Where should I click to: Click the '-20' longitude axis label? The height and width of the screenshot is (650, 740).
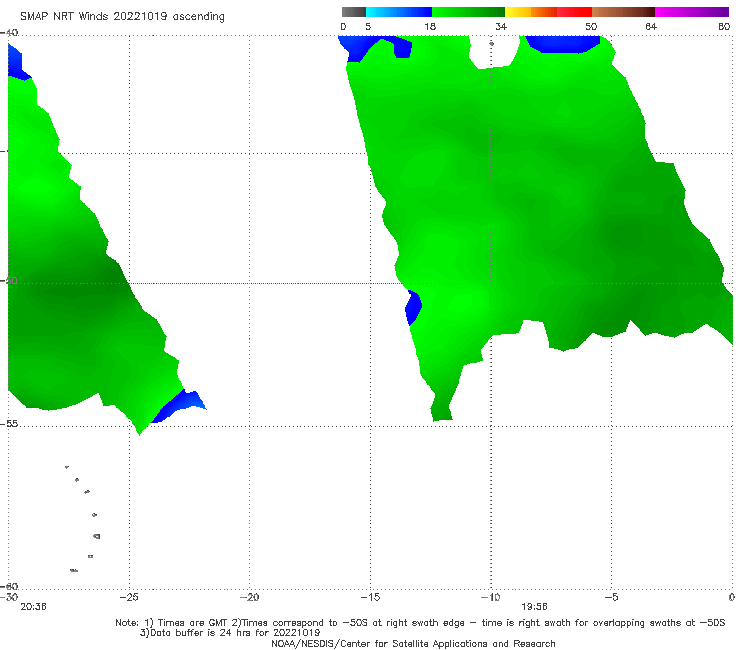coord(249,597)
